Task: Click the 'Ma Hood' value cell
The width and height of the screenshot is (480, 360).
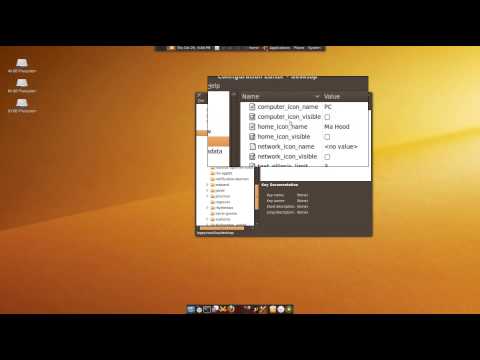Action: pyautogui.click(x=337, y=127)
